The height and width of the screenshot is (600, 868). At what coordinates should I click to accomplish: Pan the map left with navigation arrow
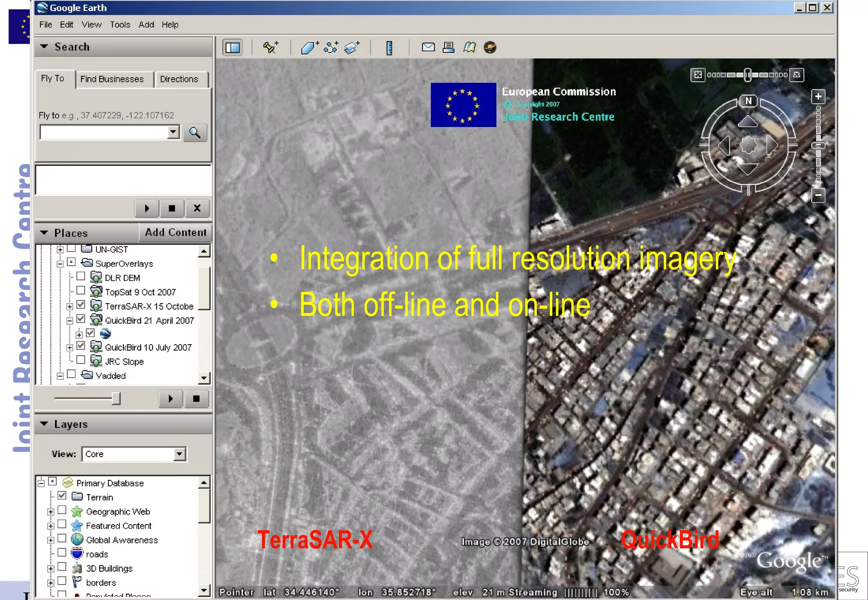724,145
